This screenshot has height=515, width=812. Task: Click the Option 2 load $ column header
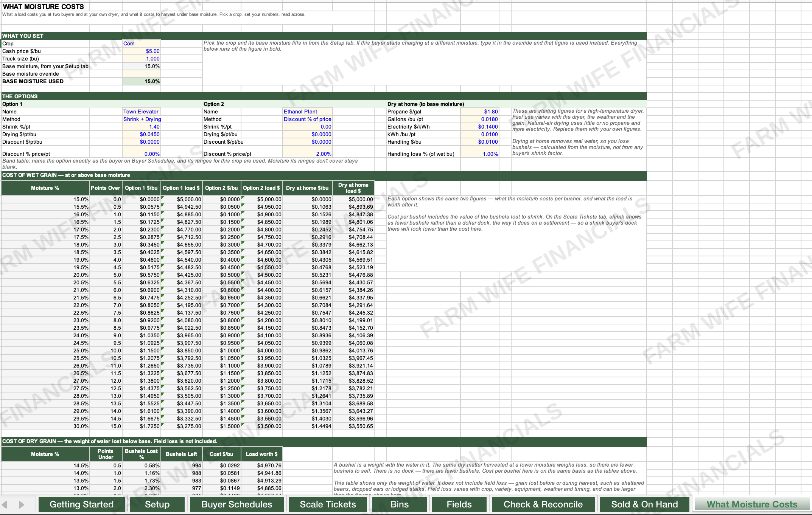[261, 188]
